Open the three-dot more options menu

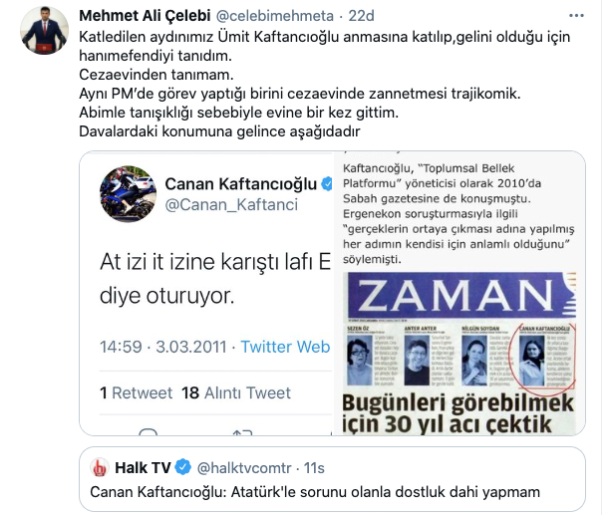(576, 16)
